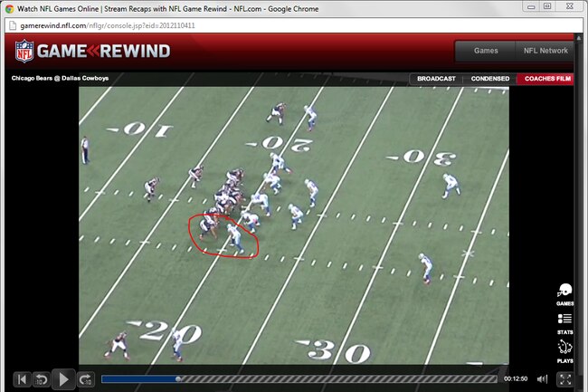The width and height of the screenshot is (588, 392).
Task: Skip forward ten seconds
Action: 86,379
